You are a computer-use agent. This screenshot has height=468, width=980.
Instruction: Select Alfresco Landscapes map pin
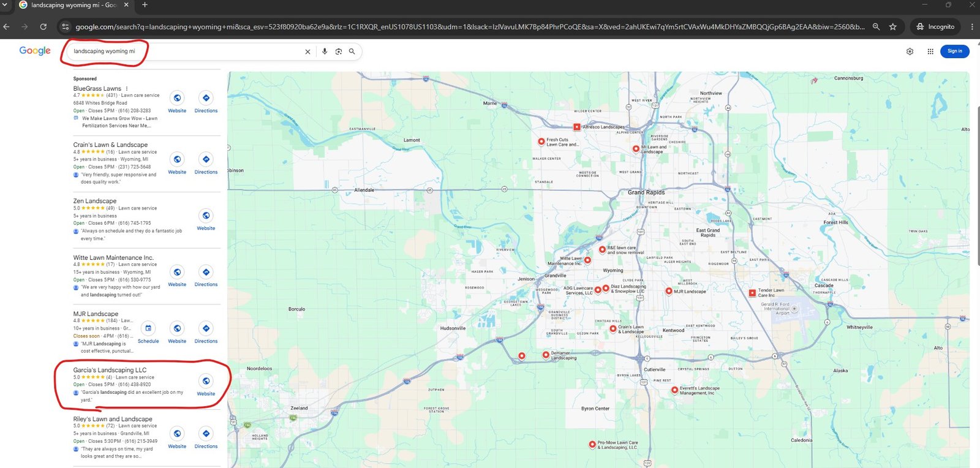pyautogui.click(x=576, y=127)
